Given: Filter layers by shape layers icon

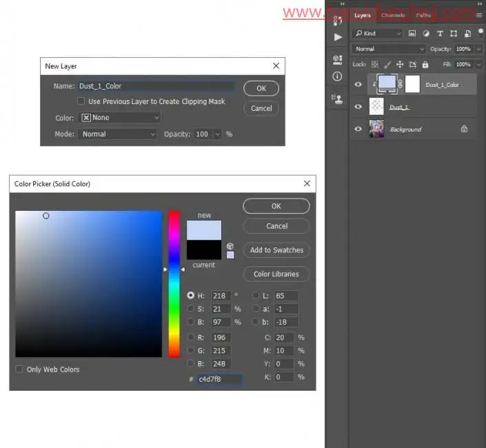Looking at the screenshot, I should pyautogui.click(x=454, y=34).
